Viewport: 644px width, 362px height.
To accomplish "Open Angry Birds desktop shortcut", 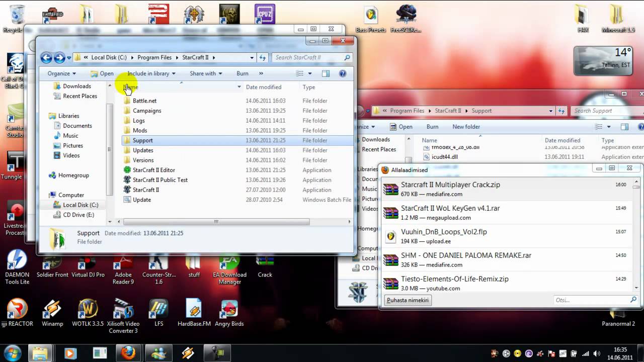I will [229, 313].
